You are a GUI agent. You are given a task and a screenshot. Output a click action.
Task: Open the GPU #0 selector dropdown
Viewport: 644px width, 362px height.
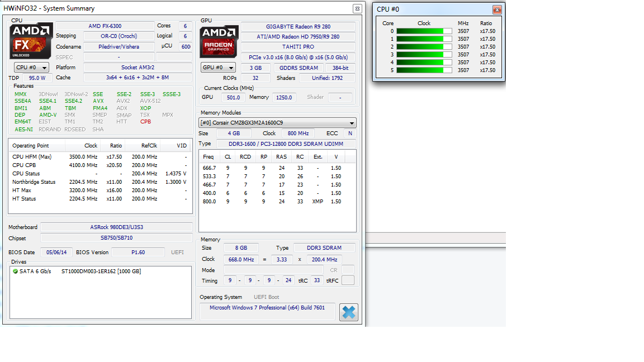pos(218,67)
